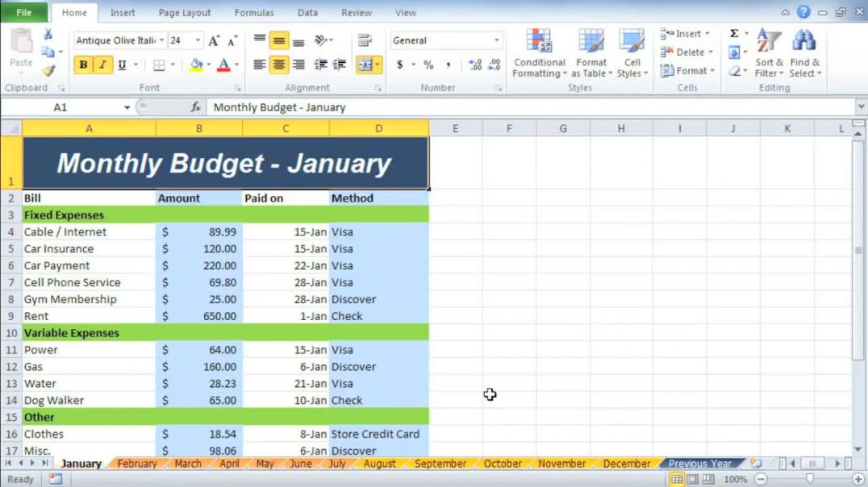Click the Excel Help question icon
Image resolution: width=868 pixels, height=487 pixels.
click(x=803, y=11)
